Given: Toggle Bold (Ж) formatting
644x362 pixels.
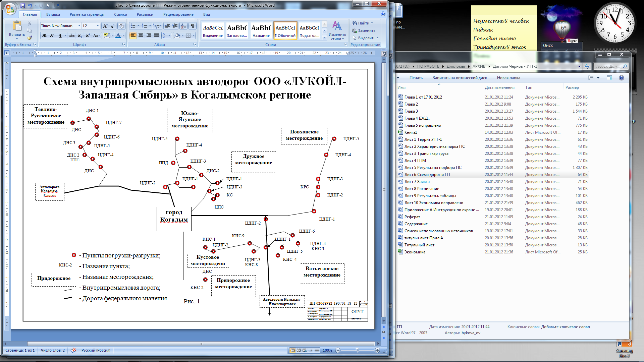Looking at the screenshot, I should [x=44, y=36].
